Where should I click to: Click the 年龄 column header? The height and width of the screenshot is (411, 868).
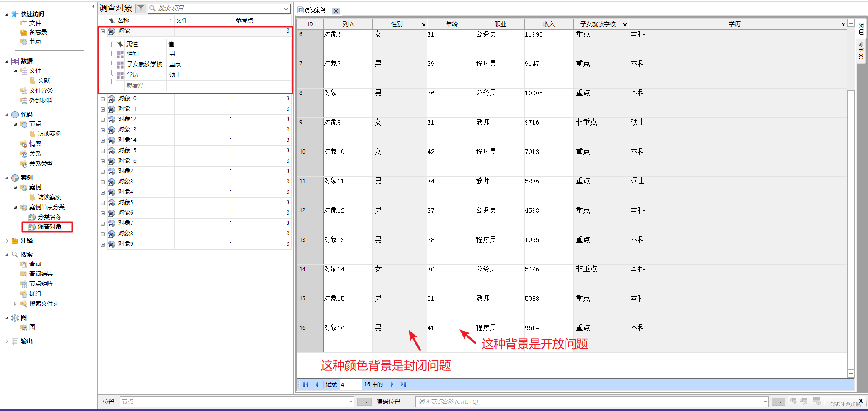point(451,24)
